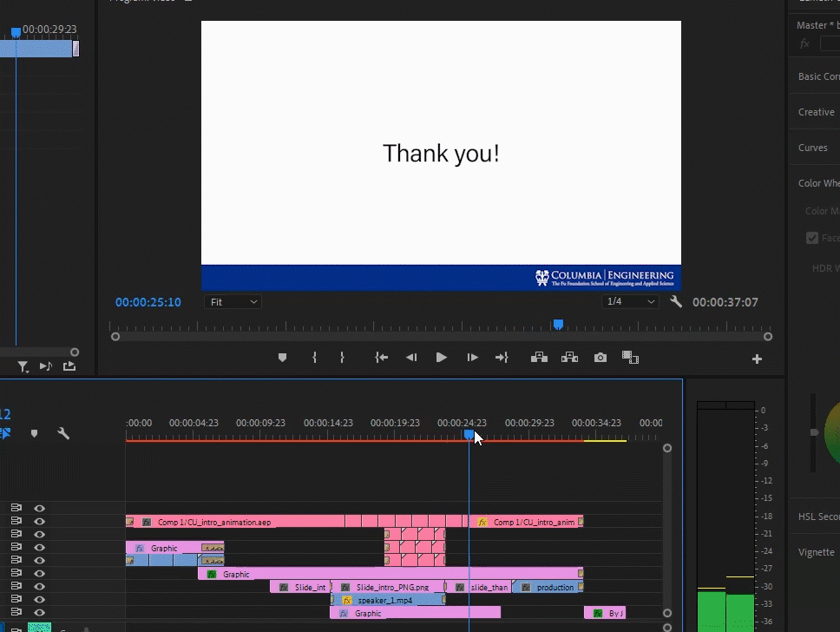Screen dimensions: 840x632
Task: Export frame with the camera icon
Action: [600, 358]
